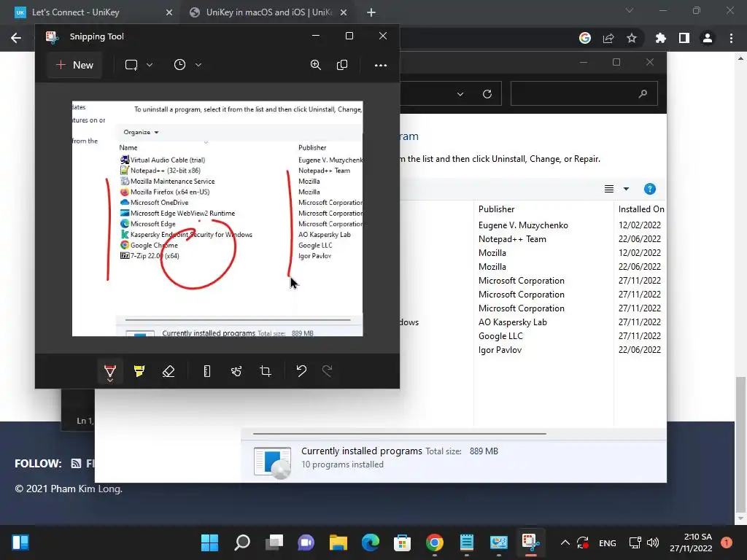Select the Igor Pavlov publisher row

pyautogui.click(x=500, y=350)
